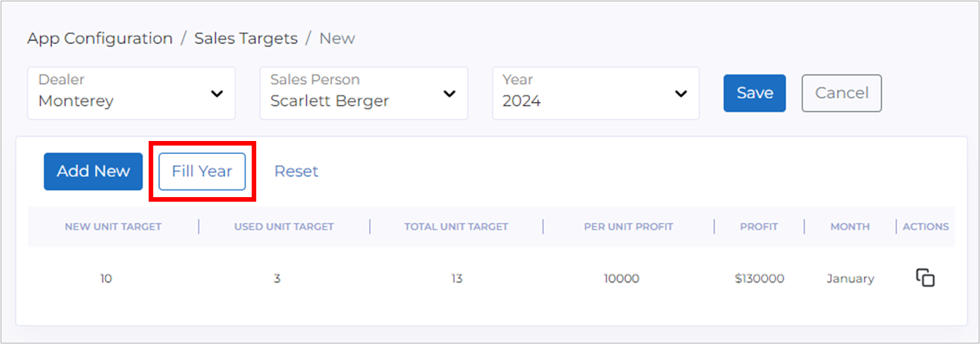The width and height of the screenshot is (980, 344).
Task: Click the Total Unit Target column header
Action: click(456, 227)
